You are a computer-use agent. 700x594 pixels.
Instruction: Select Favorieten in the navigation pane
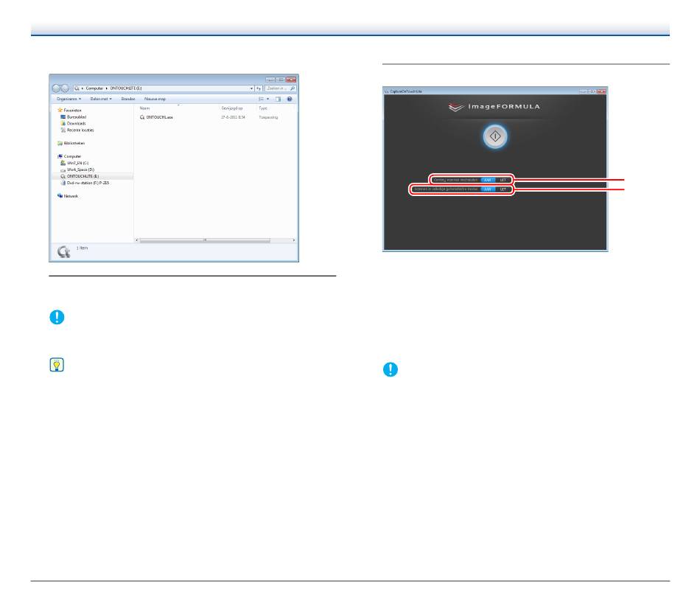point(69,111)
